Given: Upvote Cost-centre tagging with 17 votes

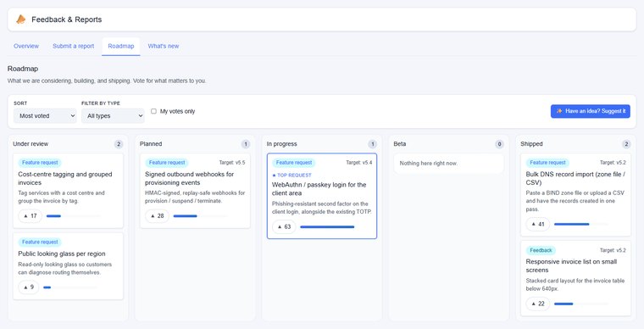Looking at the screenshot, I should click(31, 215).
